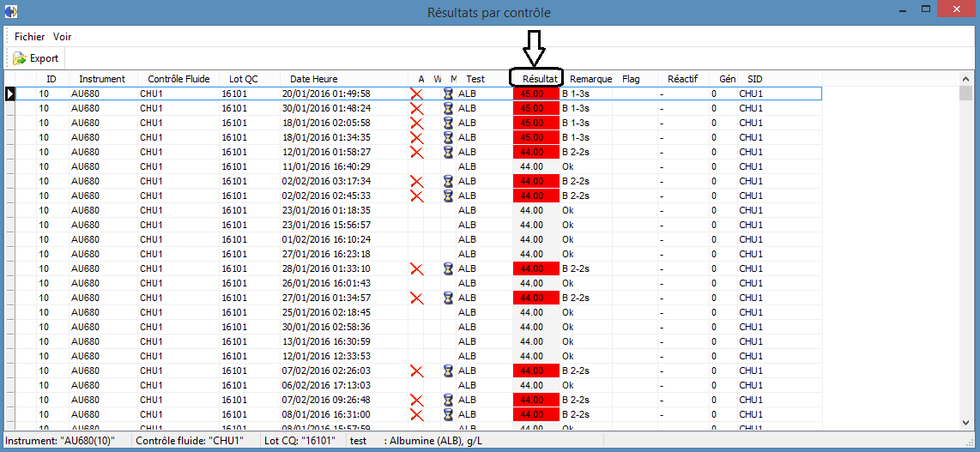Click the Ok remark on the 11/01/2016 16:40:29 row
Screen dimensions: 980x452
click(567, 166)
